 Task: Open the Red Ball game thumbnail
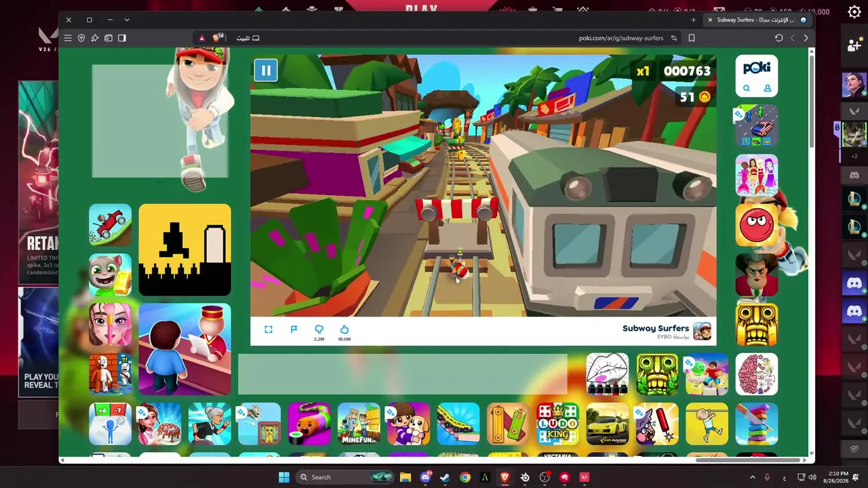(757, 224)
